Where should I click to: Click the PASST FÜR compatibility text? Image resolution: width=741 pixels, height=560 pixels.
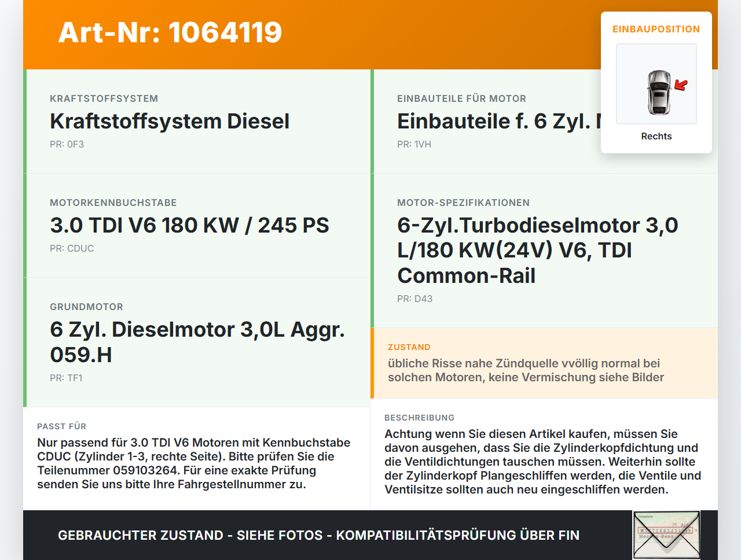(194, 463)
